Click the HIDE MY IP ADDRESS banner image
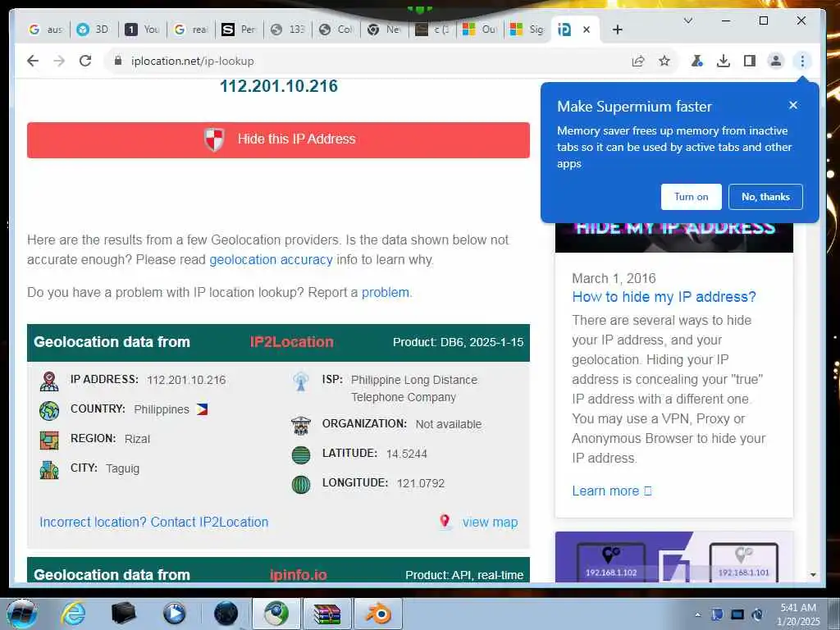The width and height of the screenshot is (840, 630). pos(674,237)
